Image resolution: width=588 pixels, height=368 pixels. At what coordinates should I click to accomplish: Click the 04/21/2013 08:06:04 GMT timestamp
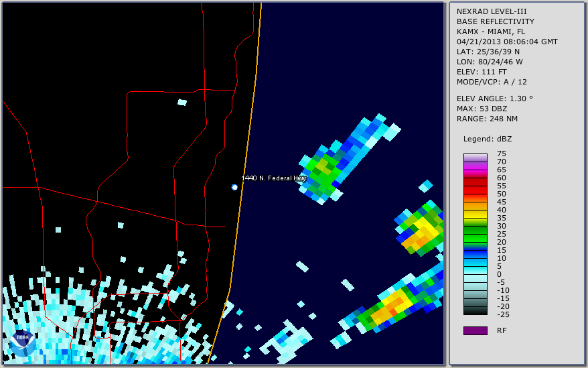click(x=507, y=42)
